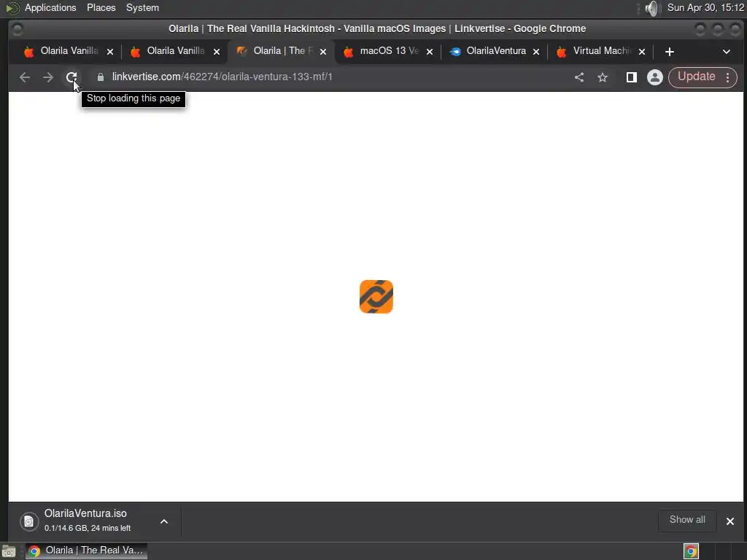Click the volume speaker icon
The height and width of the screenshot is (560, 747).
tap(651, 8)
